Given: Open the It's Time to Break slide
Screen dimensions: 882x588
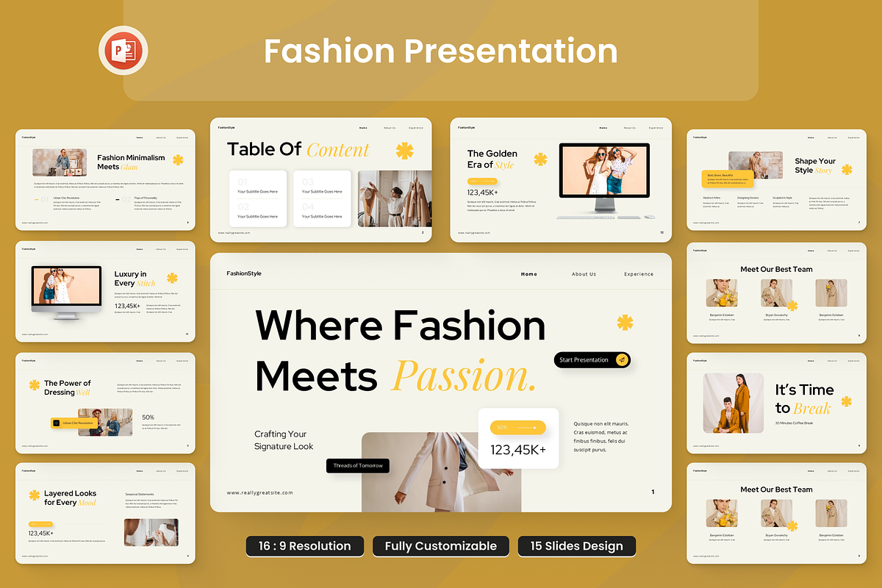Looking at the screenshot, I should coord(777,403).
